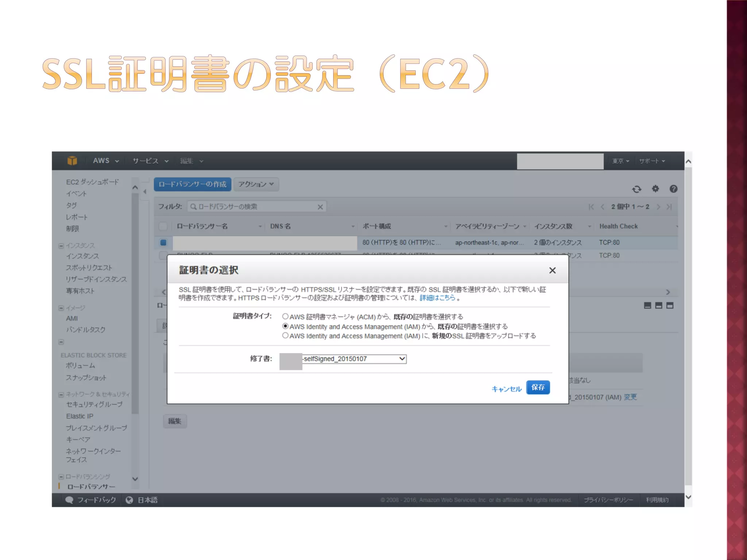Open the 東京 region dropdown

point(620,161)
